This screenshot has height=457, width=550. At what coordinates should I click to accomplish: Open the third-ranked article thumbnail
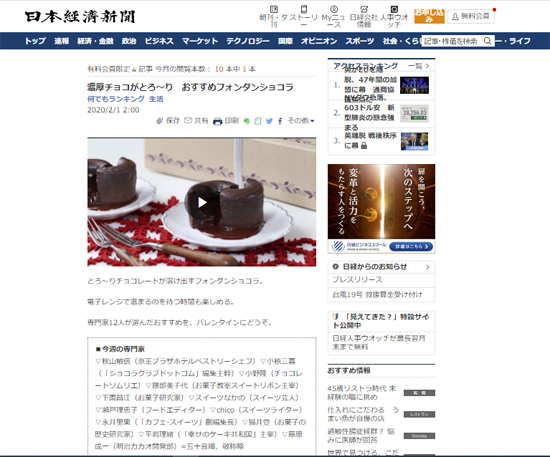point(414,141)
